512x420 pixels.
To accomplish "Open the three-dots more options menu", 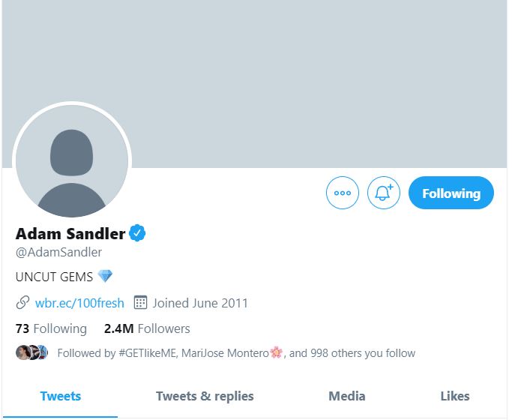I will coord(343,193).
